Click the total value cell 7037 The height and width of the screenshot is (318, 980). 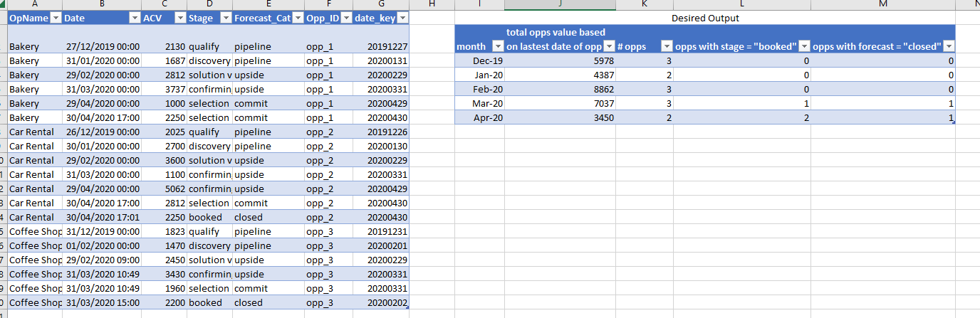click(x=561, y=103)
